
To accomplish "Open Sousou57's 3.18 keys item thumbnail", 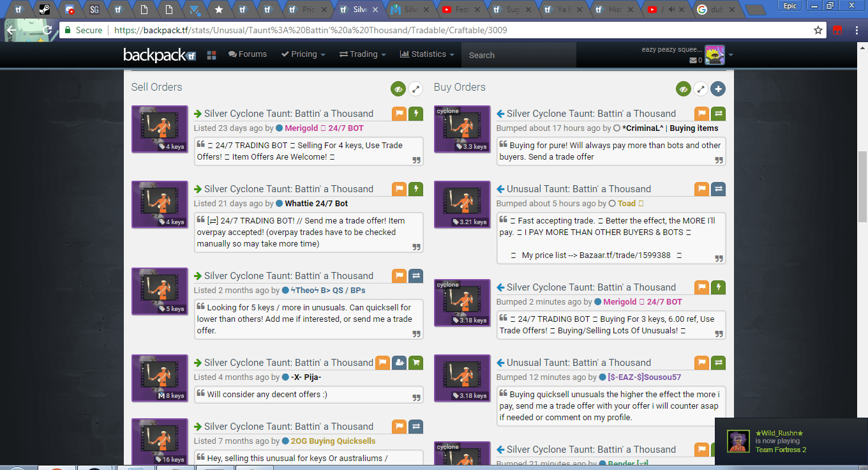I will (462, 378).
